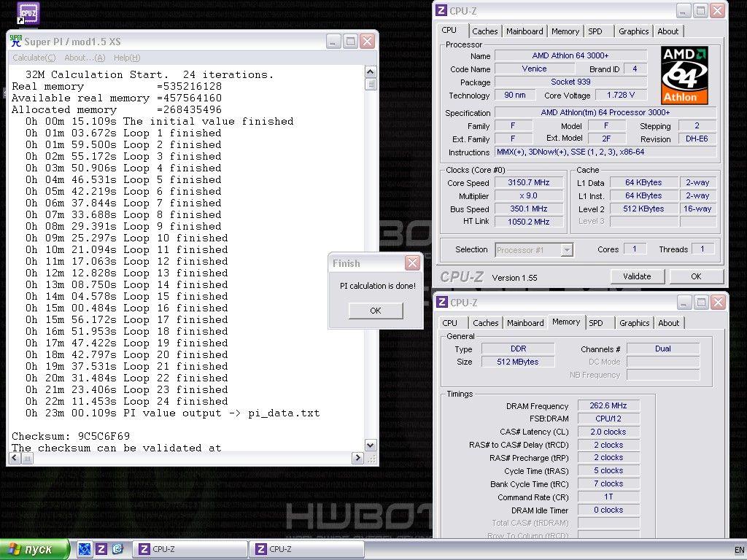Click the memory Size 512 MBytes value
This screenshot has height=560, width=747.
[518, 362]
